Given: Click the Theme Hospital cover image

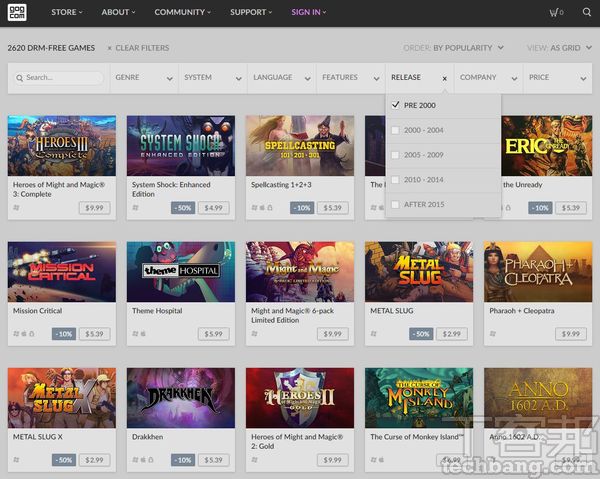Looking at the screenshot, I should point(180,271).
